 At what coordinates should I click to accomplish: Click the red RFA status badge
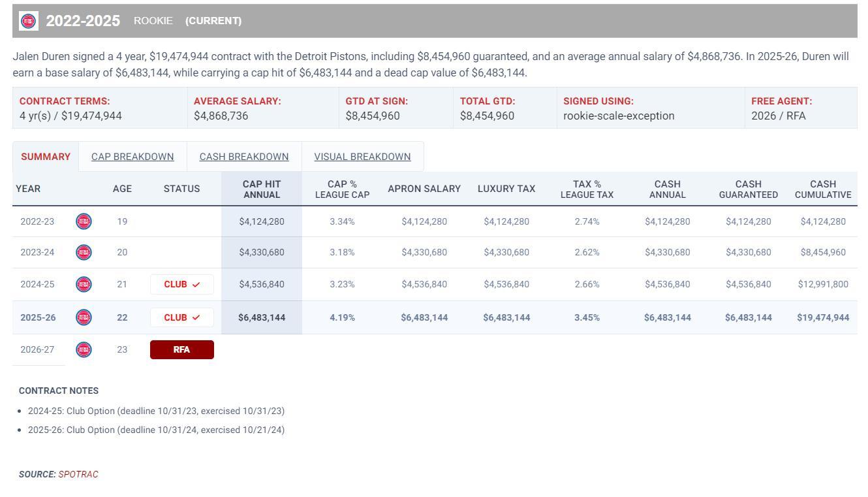pos(181,349)
